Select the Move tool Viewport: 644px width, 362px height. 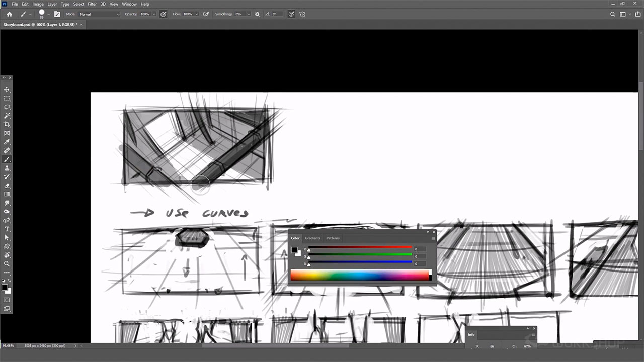click(7, 89)
